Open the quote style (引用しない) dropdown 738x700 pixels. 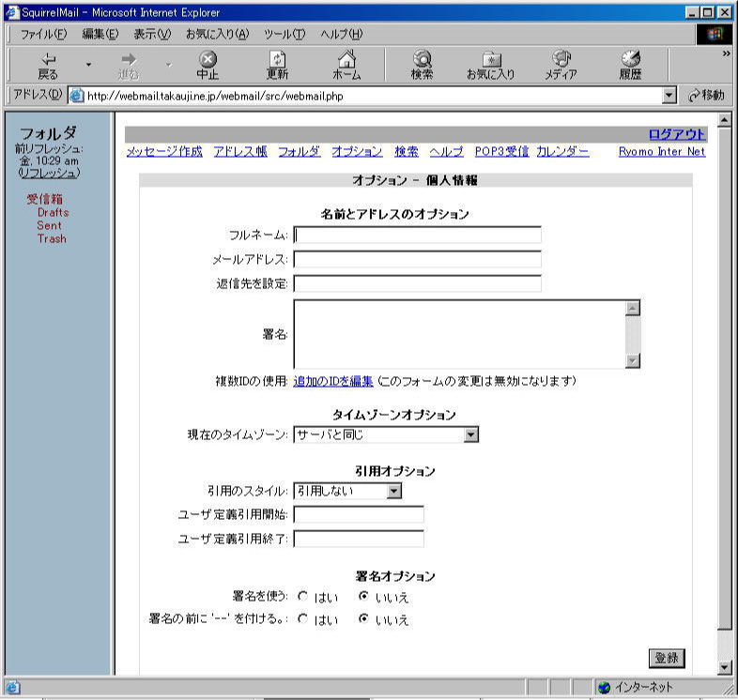pos(394,491)
